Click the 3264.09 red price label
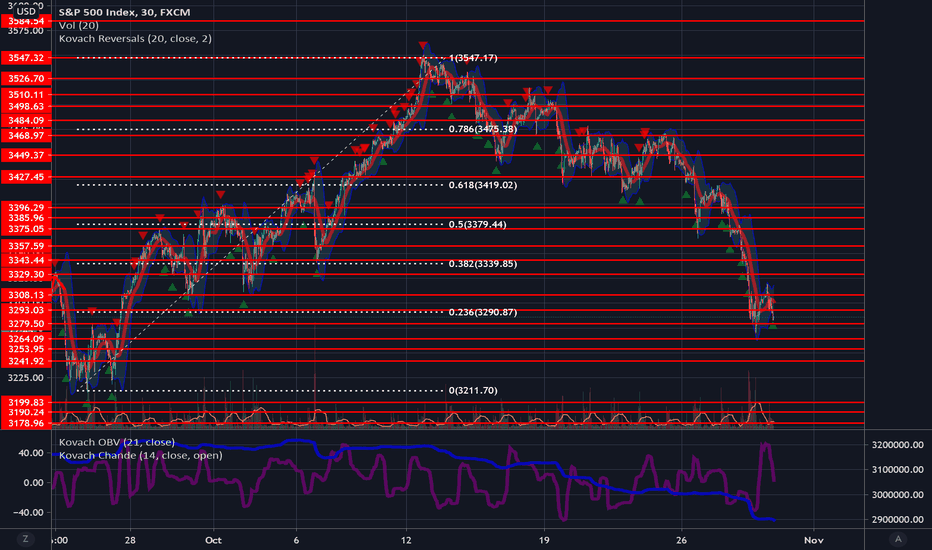 coord(26,339)
